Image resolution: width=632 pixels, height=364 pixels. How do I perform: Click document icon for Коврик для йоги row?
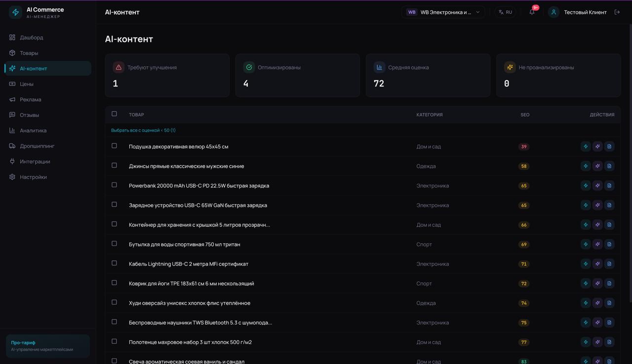point(609,284)
